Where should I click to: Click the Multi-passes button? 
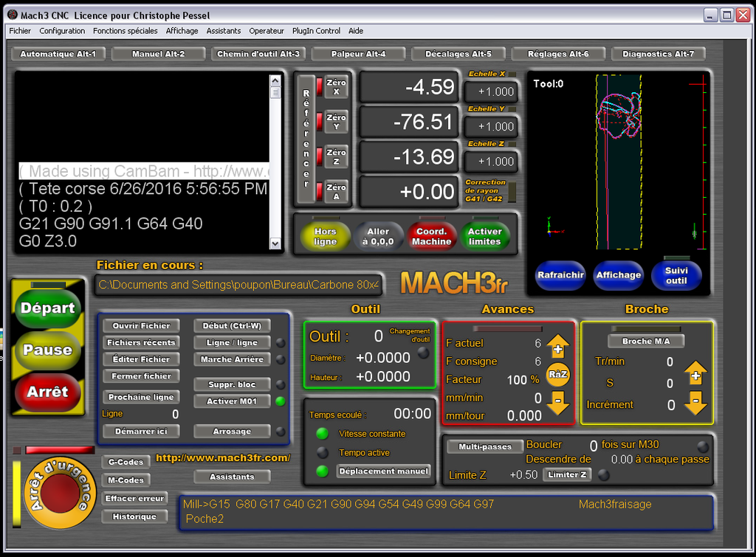(x=485, y=446)
